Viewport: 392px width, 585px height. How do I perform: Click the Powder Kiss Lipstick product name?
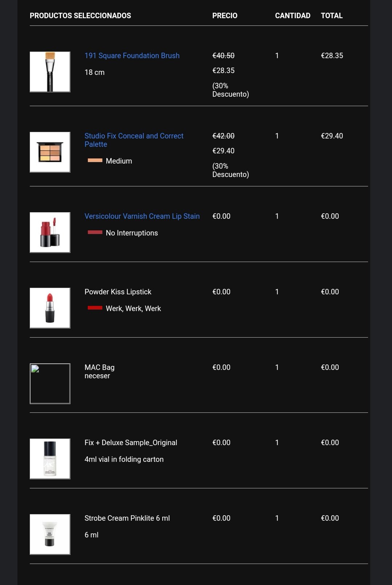[118, 292]
